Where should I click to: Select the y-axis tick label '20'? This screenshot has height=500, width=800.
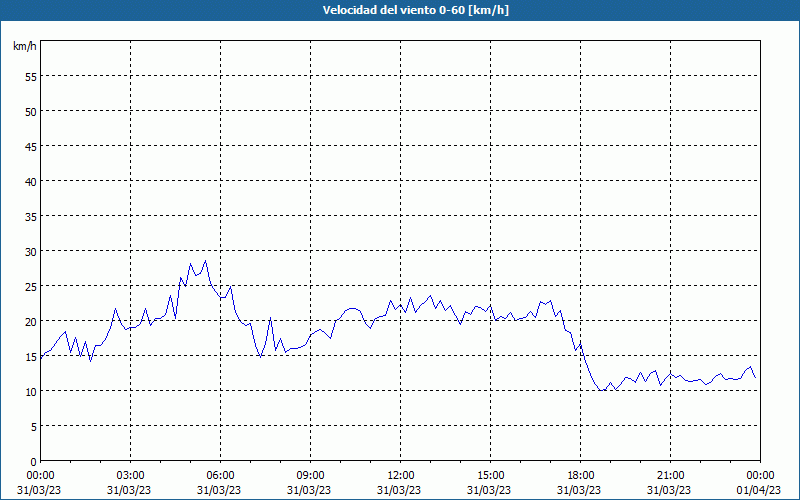tap(30, 322)
